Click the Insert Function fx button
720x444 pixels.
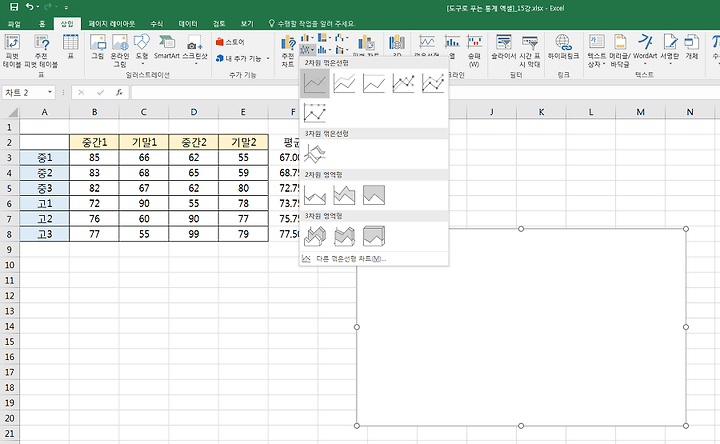coord(119,92)
